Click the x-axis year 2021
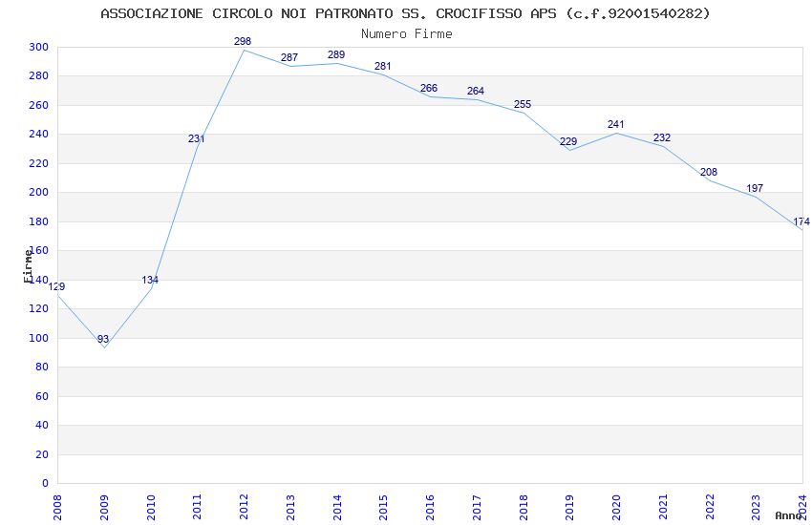Image resolution: width=812 pixels, height=525 pixels. (x=663, y=507)
